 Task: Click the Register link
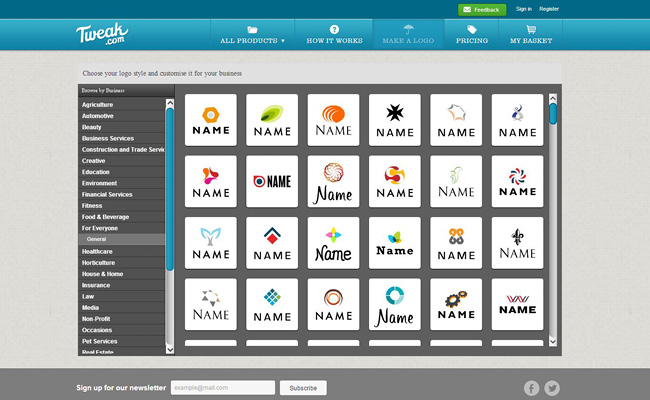pos(549,9)
